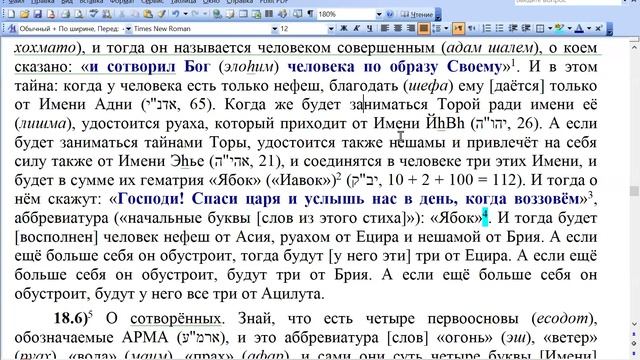Click highlighted footnote reference 4 after «Ябок»
The image size is (640, 360).
[485, 216]
